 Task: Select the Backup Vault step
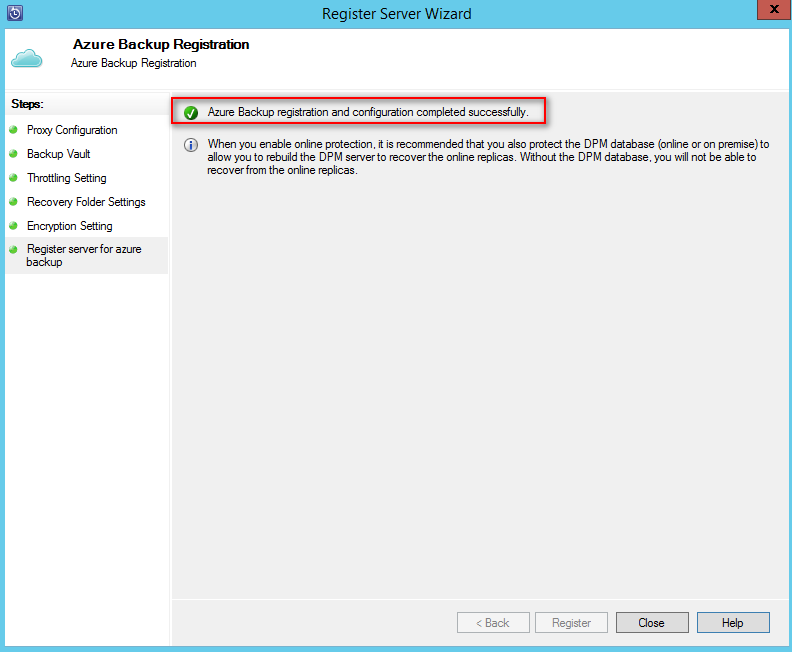(x=59, y=154)
